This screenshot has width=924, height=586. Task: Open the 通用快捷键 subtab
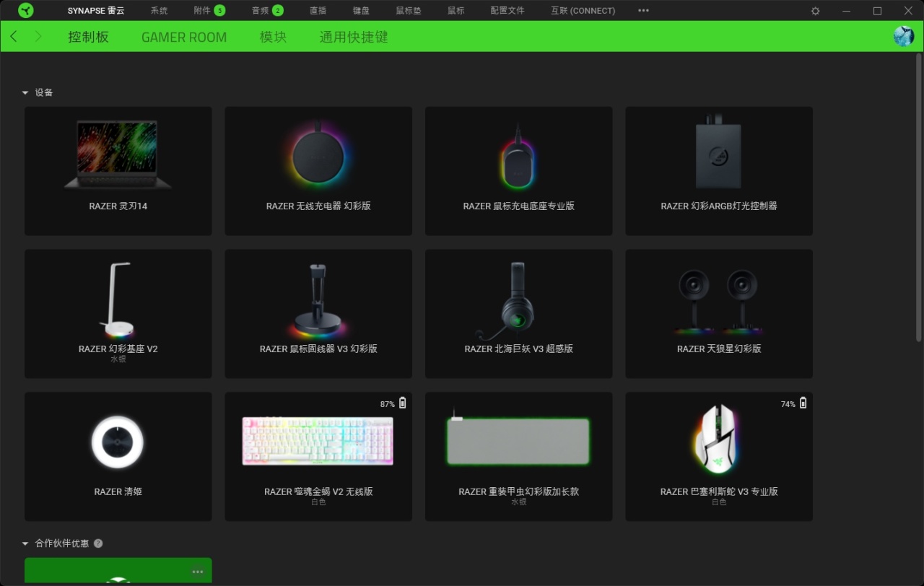[354, 37]
